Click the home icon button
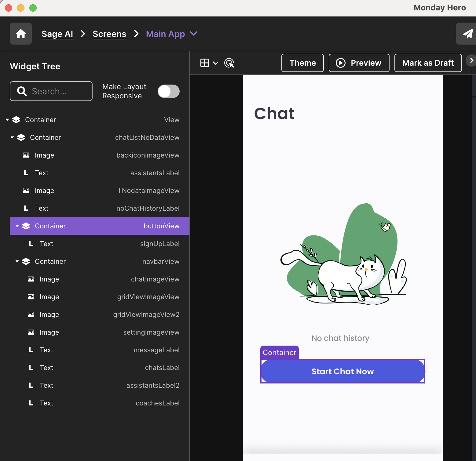476x461 pixels. 21,34
